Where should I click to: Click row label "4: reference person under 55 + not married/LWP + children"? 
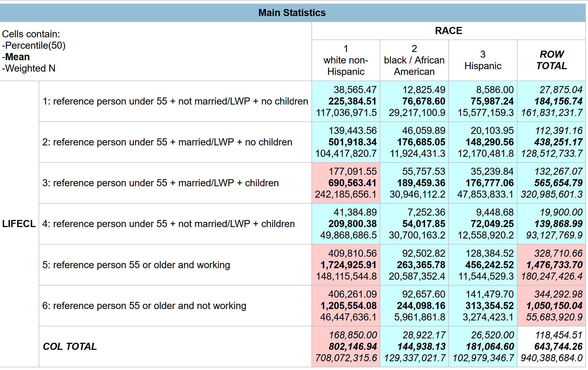[x=169, y=224]
